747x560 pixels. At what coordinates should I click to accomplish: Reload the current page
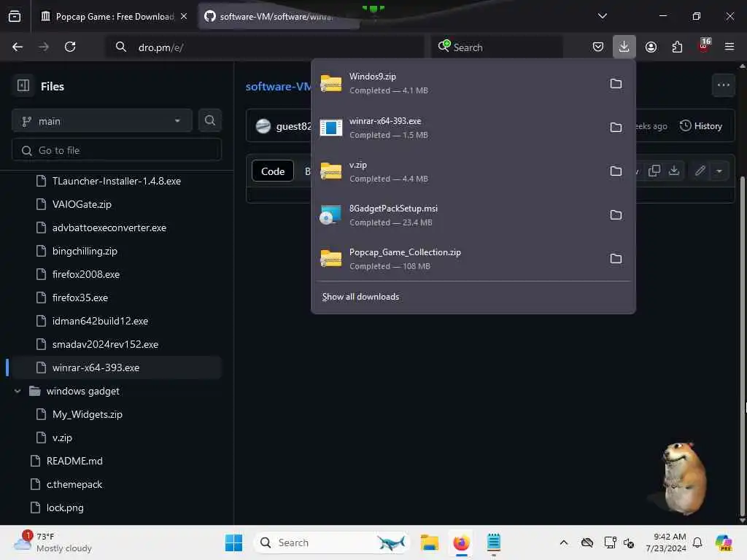point(70,47)
